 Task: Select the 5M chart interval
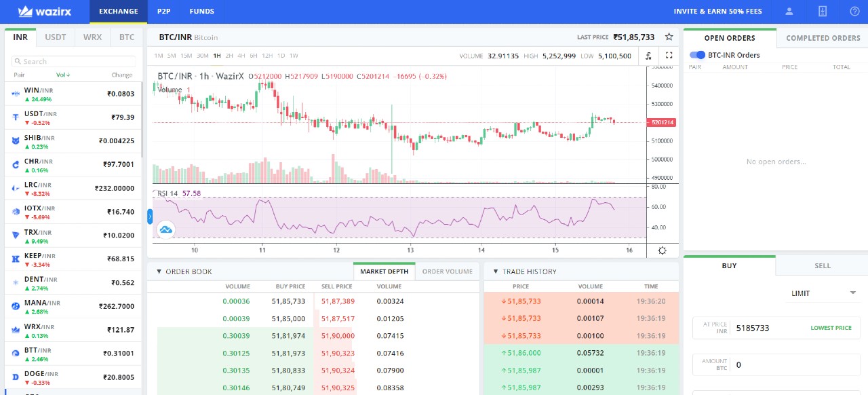172,56
